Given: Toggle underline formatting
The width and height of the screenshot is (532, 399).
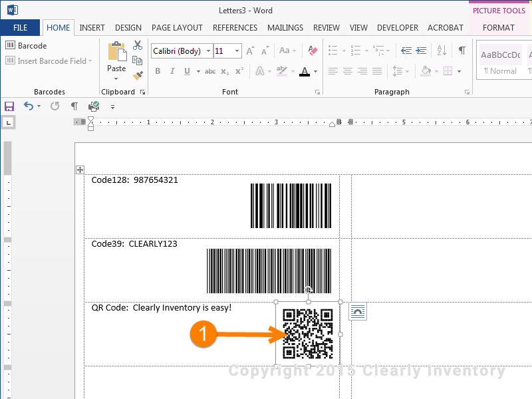Looking at the screenshot, I should [x=187, y=71].
